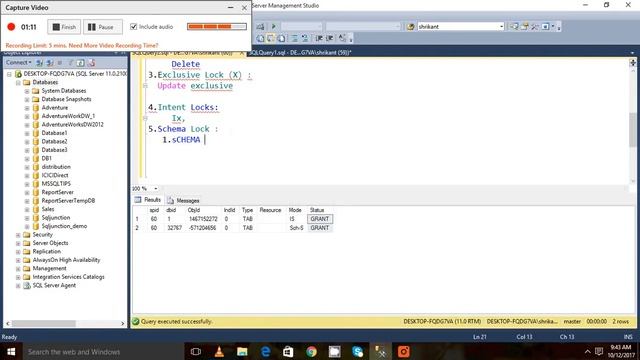Show hidden system tray icons
640x360 pixels.
coord(587,351)
